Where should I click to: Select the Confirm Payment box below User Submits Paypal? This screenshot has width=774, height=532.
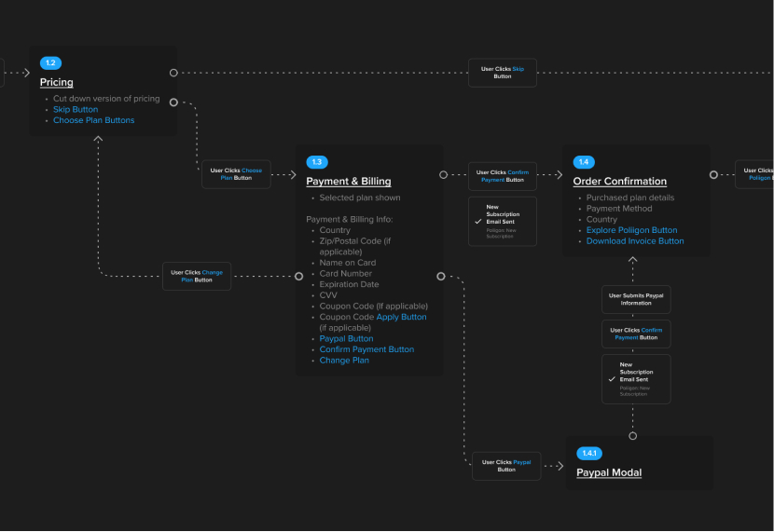[x=636, y=334]
